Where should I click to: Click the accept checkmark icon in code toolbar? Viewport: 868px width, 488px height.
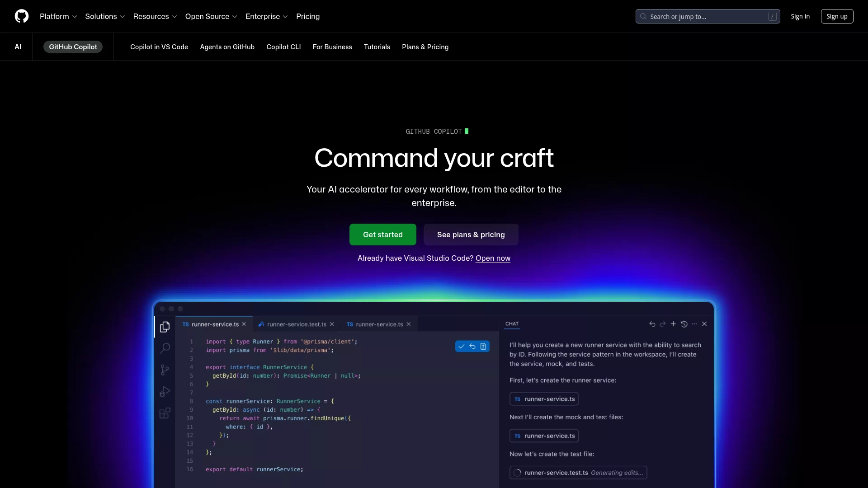pyautogui.click(x=462, y=347)
